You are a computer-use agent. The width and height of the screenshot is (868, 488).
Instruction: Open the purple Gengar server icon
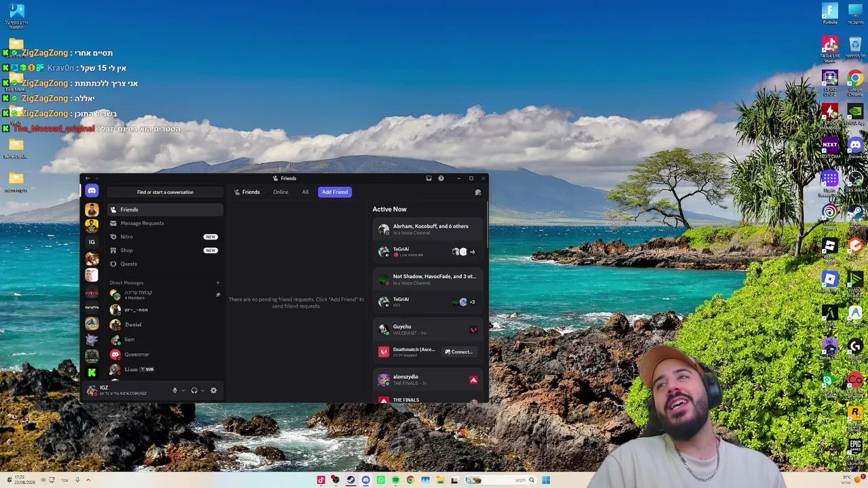pyautogui.click(x=92, y=340)
